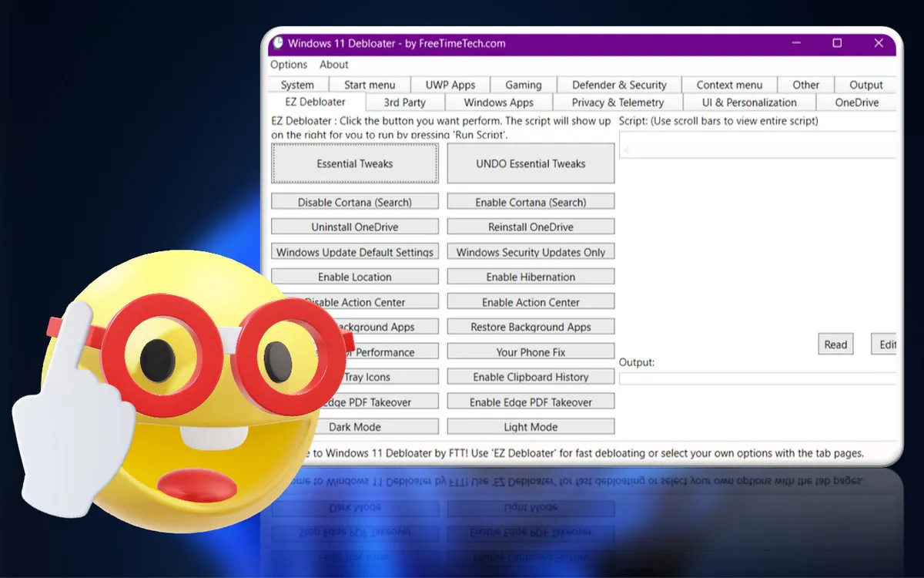Go to the UWP Apps tab

[450, 85]
